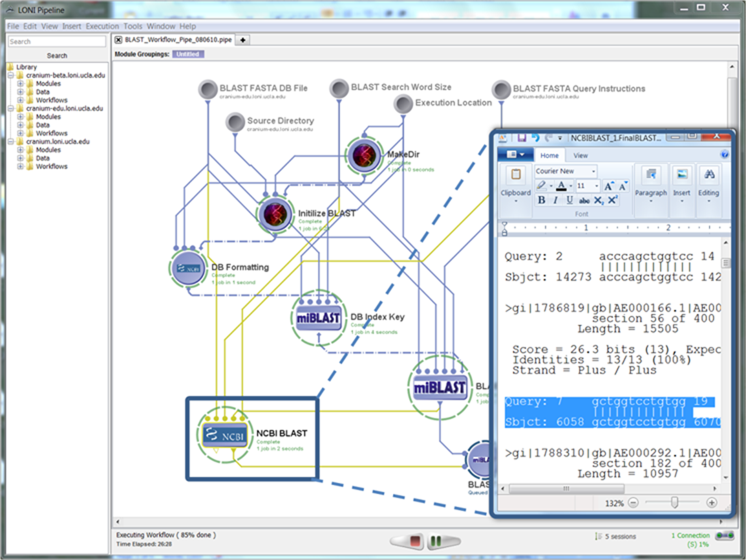
Task: Click the BLAST Search Word Size node
Action: [339, 88]
